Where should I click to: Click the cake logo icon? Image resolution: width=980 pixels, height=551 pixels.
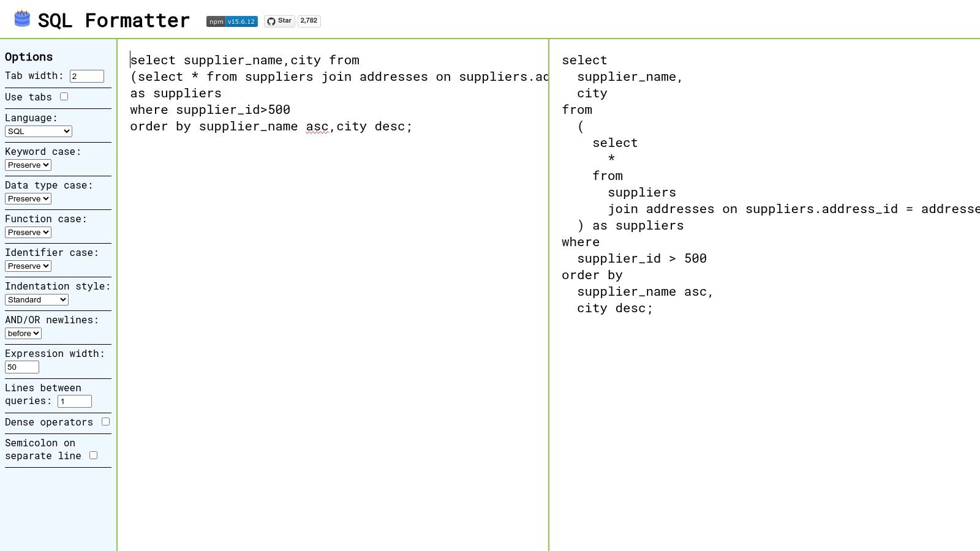tap(22, 18)
